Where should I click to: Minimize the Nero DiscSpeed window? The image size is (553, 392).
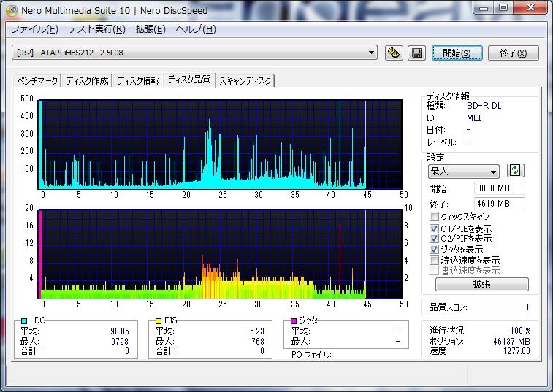[484, 8]
